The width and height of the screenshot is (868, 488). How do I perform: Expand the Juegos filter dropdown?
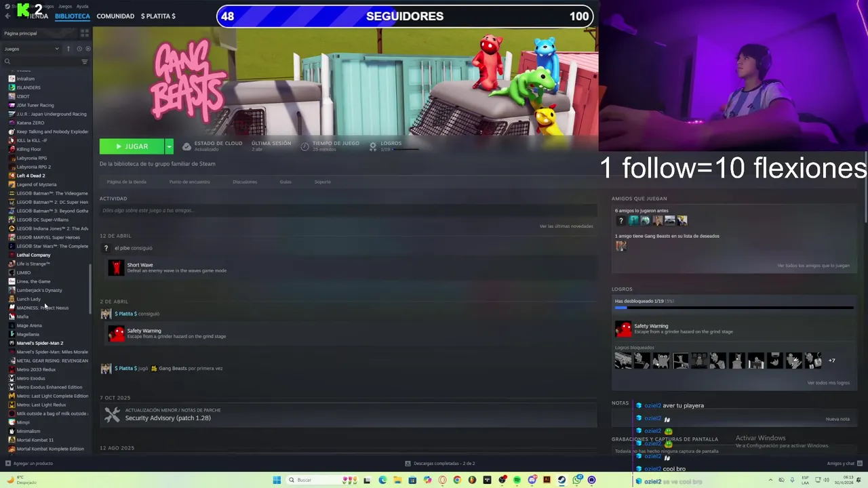(32, 49)
